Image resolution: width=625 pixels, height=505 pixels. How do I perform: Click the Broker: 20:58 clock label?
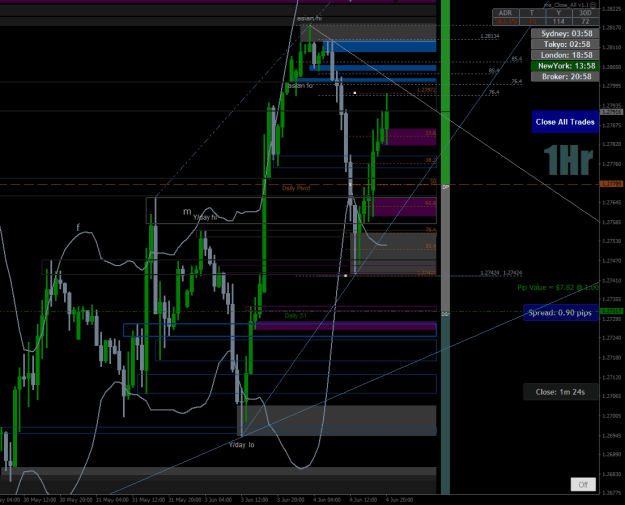click(565, 77)
